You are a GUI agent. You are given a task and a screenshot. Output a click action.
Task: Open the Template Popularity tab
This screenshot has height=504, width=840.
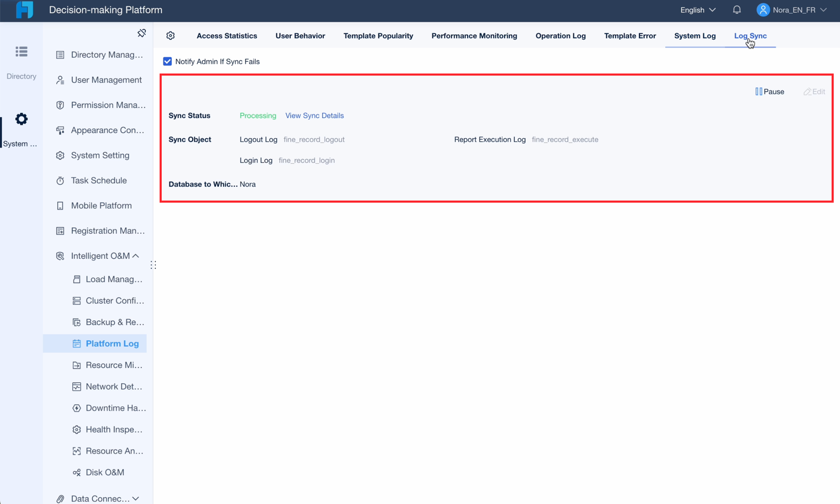pyautogui.click(x=378, y=36)
